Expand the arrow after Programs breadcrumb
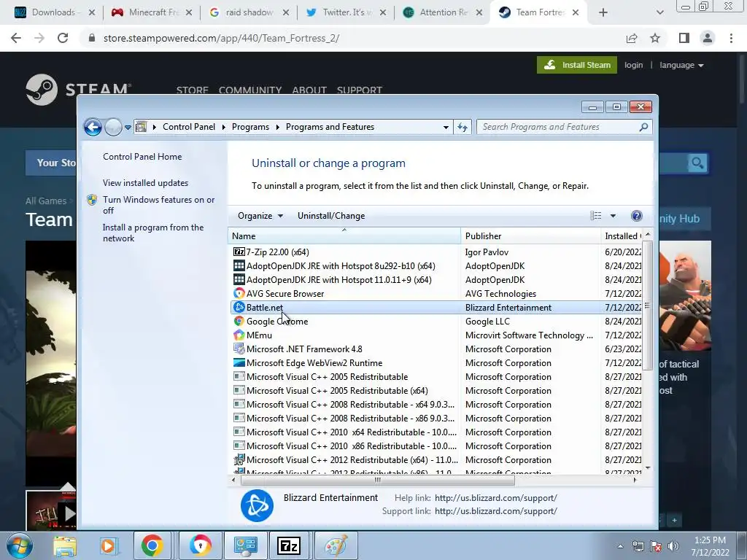Viewport: 747px width, 560px height. click(278, 127)
